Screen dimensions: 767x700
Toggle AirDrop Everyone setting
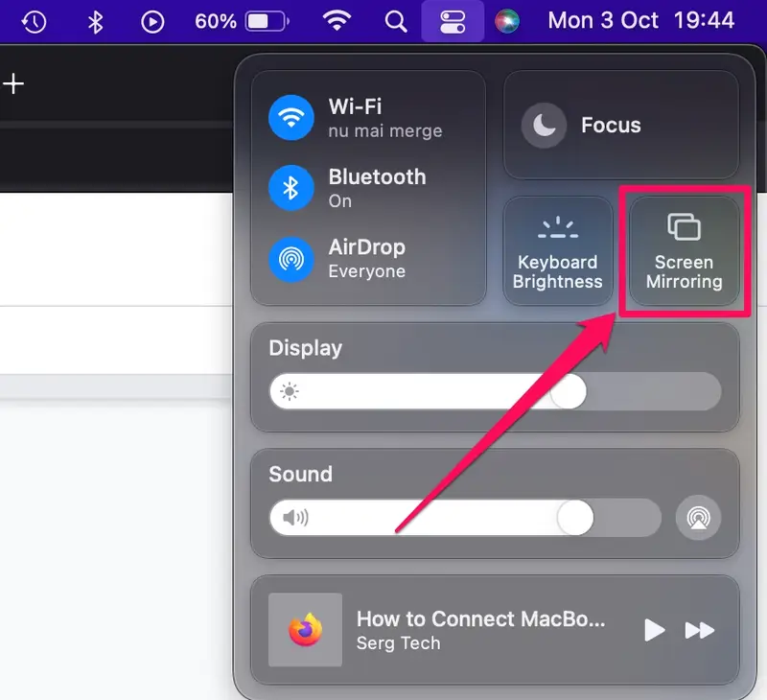290,258
